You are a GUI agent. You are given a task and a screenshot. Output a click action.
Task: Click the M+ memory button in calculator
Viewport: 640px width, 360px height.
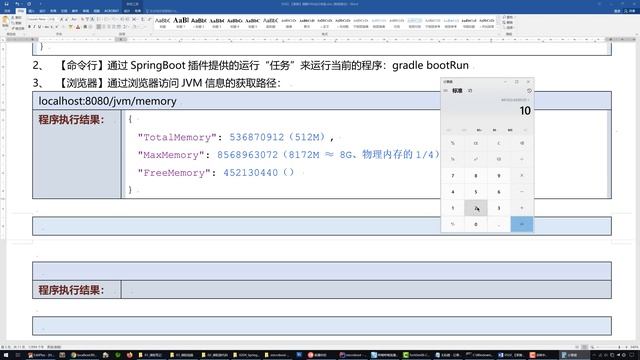479,130
